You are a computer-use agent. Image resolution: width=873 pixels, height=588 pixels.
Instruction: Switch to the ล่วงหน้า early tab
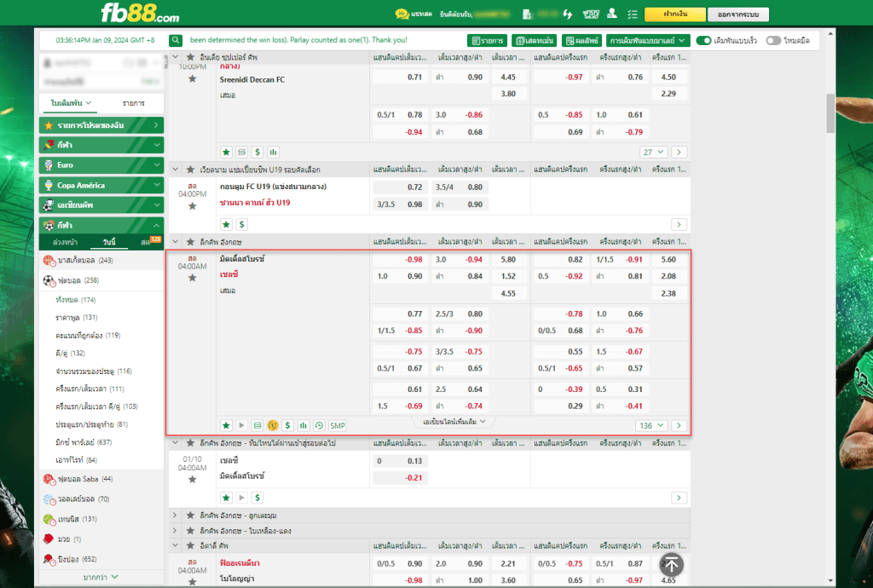[65, 243]
